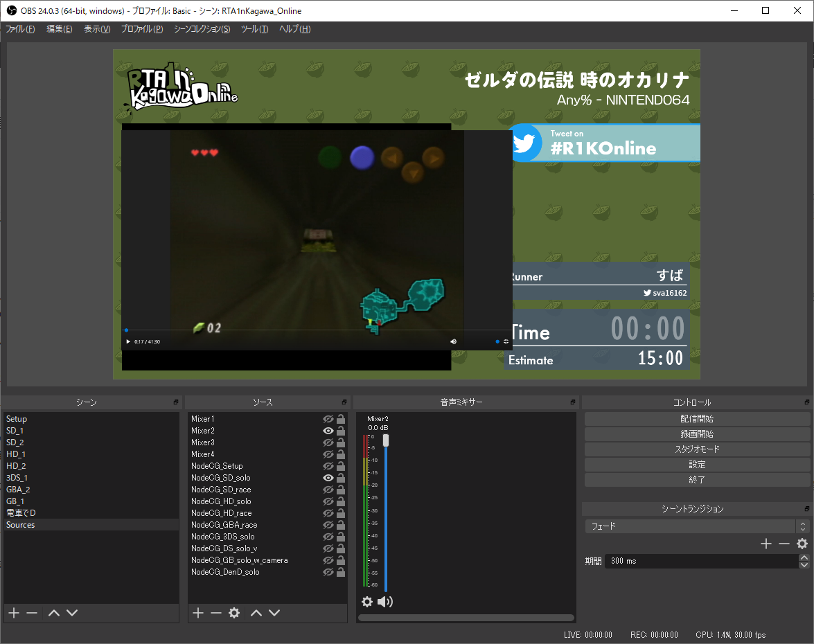
Task: Select NodeCG_GB_solo_w_camera source row
Action: (x=267, y=560)
